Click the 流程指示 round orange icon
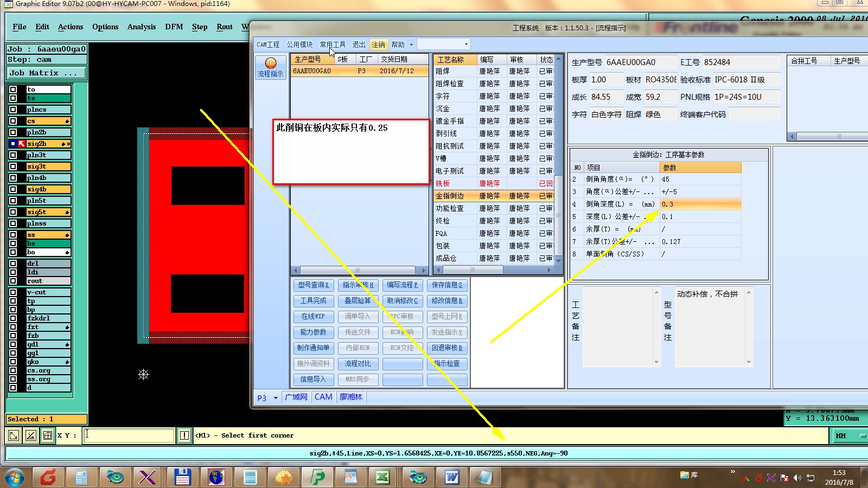This screenshot has width=868, height=488. (x=271, y=63)
